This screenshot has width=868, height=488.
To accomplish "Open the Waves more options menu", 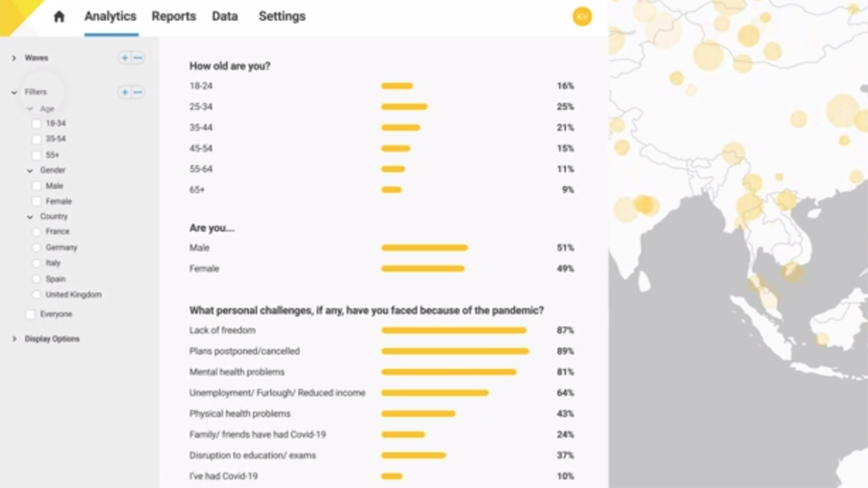I will click(138, 58).
